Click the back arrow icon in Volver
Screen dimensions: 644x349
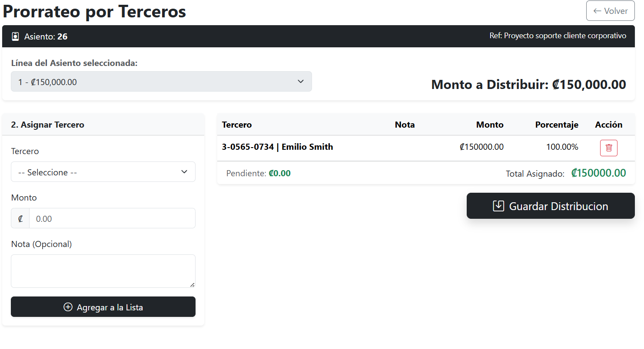(598, 11)
